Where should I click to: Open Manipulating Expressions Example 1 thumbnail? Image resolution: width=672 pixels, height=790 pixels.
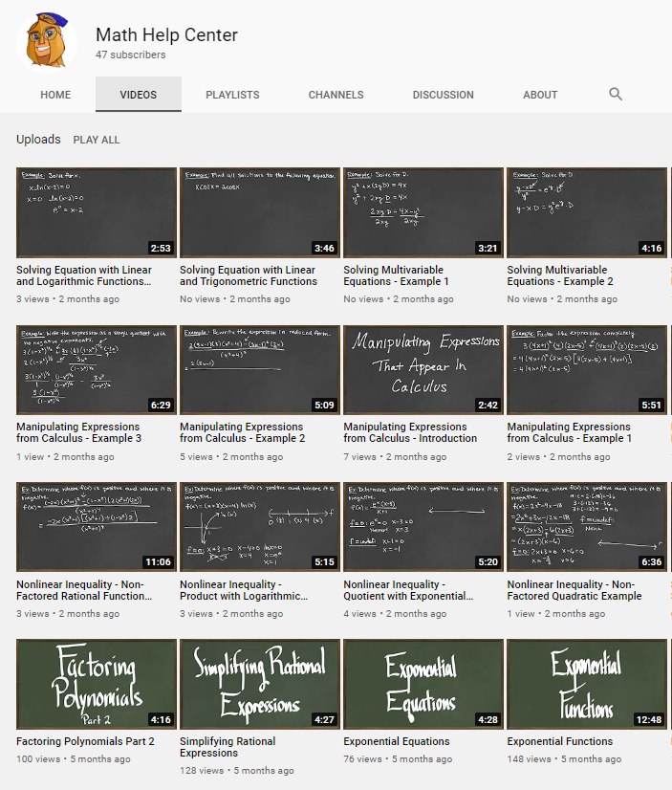pyautogui.click(x=587, y=370)
